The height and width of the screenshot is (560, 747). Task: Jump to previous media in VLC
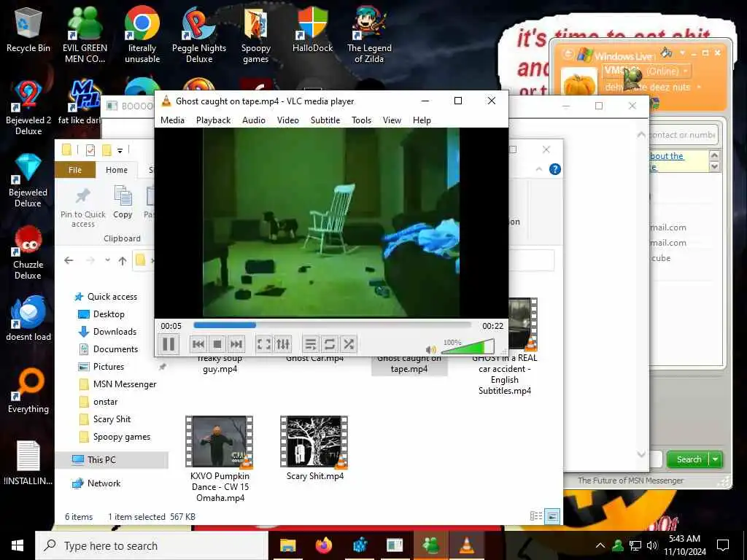(x=198, y=344)
